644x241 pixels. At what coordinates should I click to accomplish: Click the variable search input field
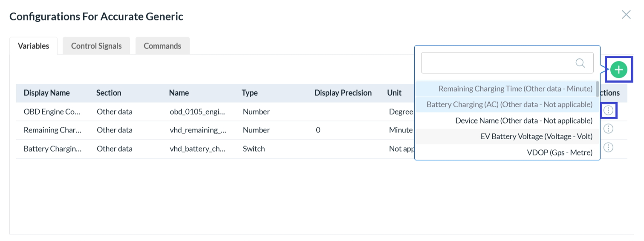(x=497, y=63)
